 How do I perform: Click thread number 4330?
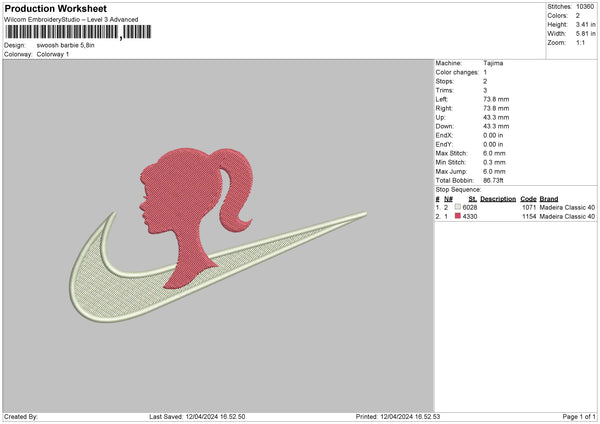470,217
